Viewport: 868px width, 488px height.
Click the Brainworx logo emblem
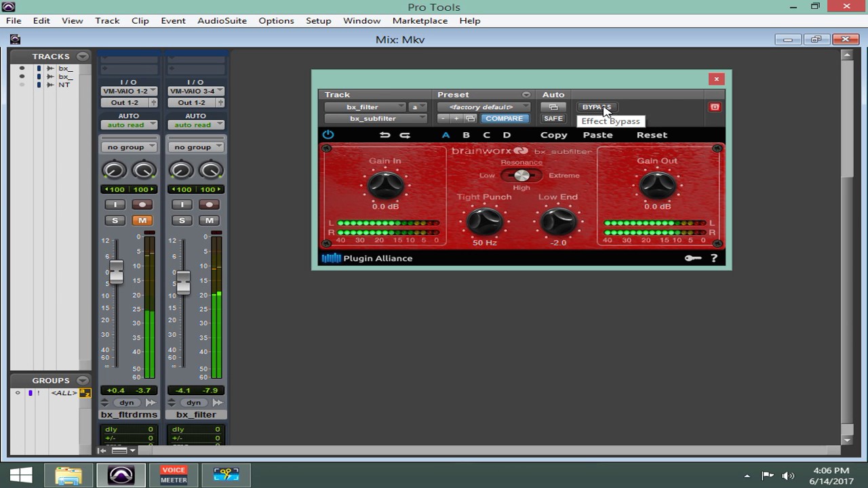pyautogui.click(x=521, y=151)
